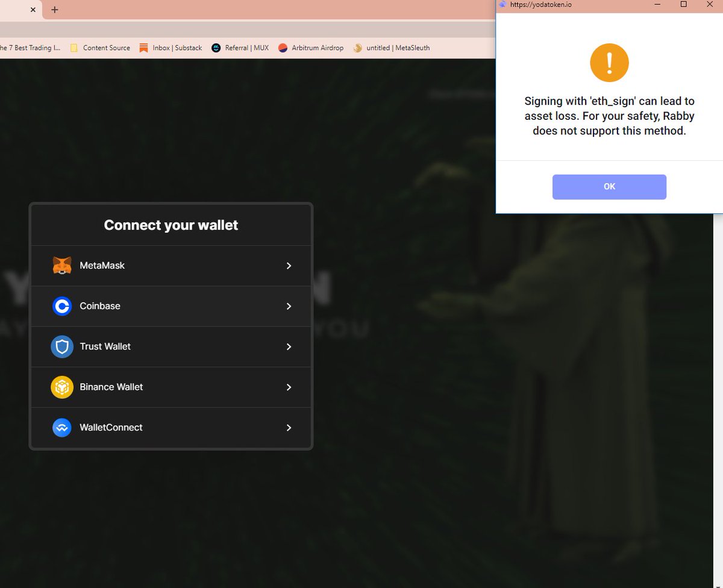
Task: Click the orange exclamation warning icon
Action: point(609,63)
